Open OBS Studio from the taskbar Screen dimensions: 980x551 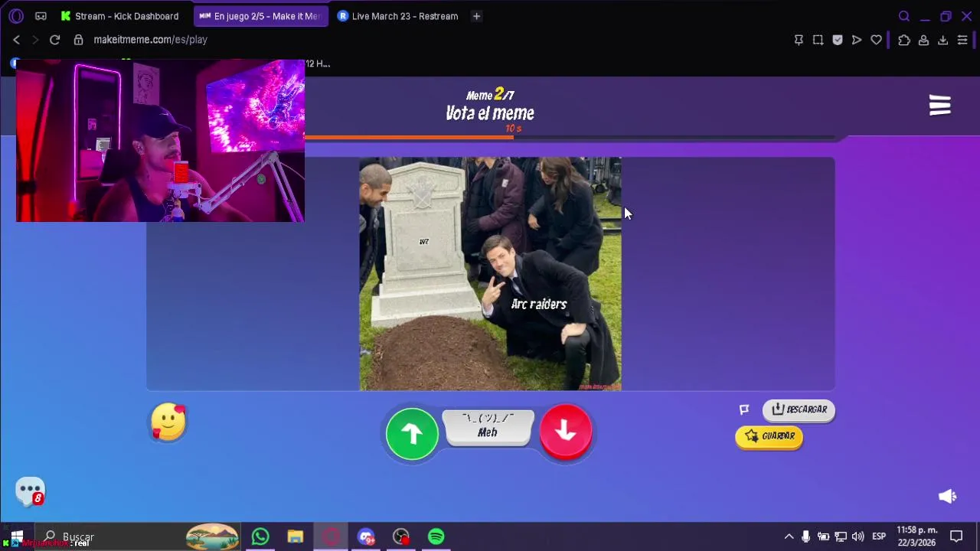pos(401,536)
